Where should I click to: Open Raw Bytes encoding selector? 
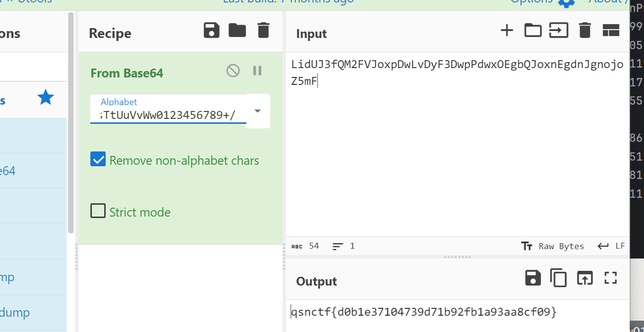(x=553, y=246)
